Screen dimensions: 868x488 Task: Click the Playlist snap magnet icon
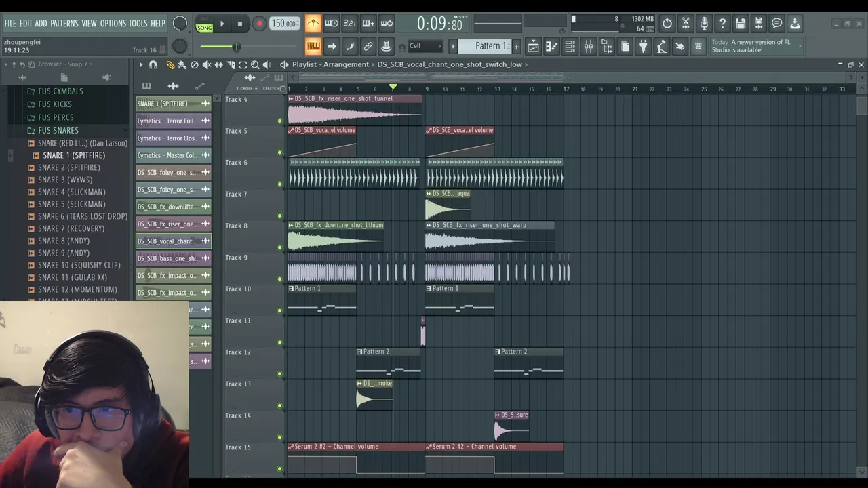153,64
